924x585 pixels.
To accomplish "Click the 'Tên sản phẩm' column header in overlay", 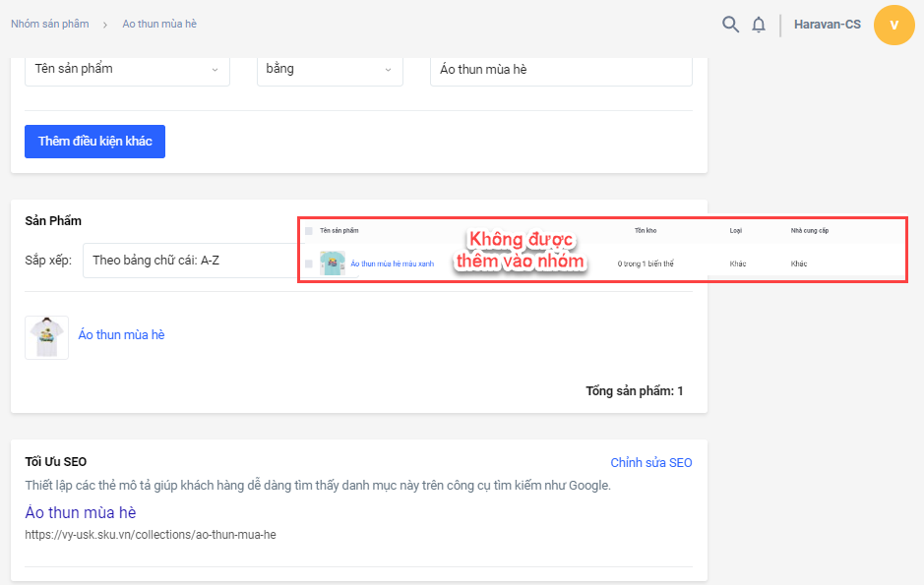I will click(339, 231).
